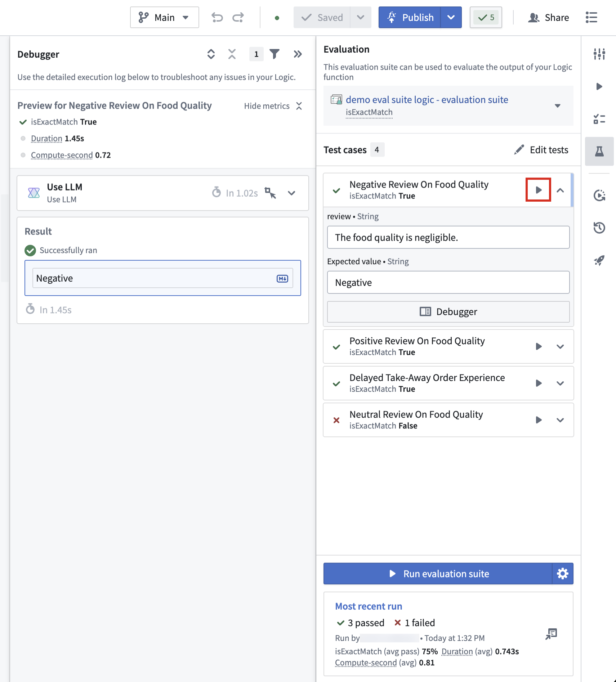Click Run evaluation suite button
This screenshot has height=682, width=616.
(438, 574)
